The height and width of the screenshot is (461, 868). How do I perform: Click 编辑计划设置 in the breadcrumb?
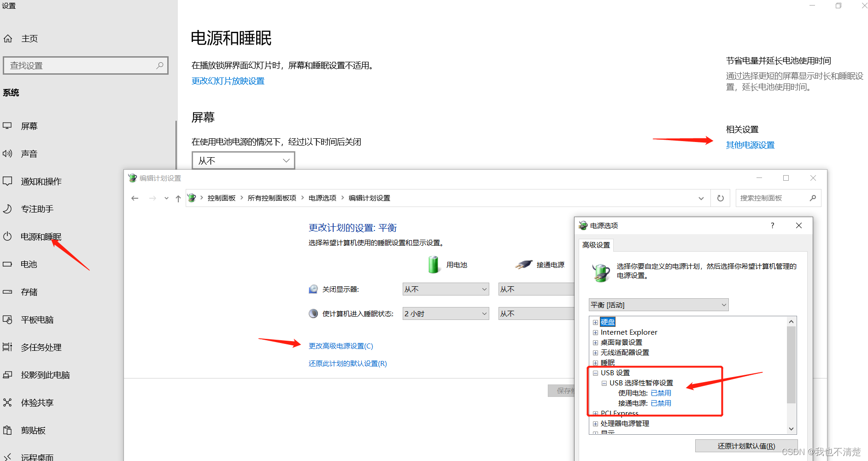pos(369,198)
